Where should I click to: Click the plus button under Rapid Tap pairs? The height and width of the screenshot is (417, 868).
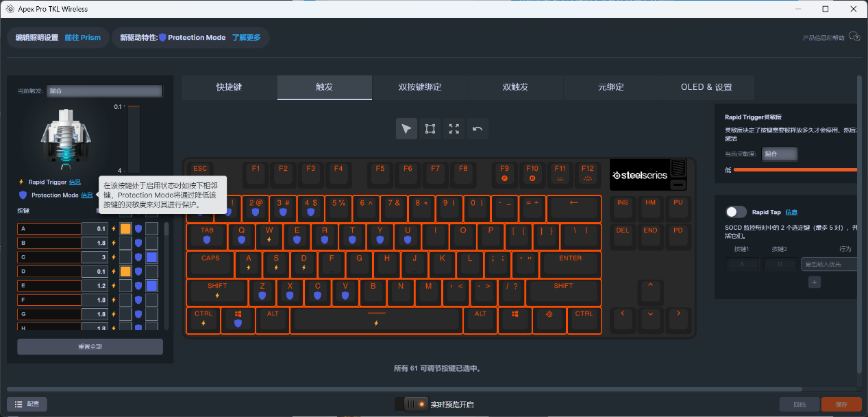point(815,282)
